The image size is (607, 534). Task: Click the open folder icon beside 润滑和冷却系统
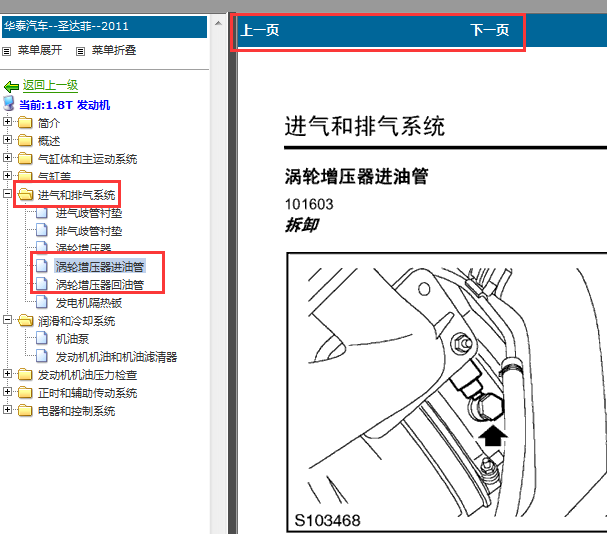26,320
